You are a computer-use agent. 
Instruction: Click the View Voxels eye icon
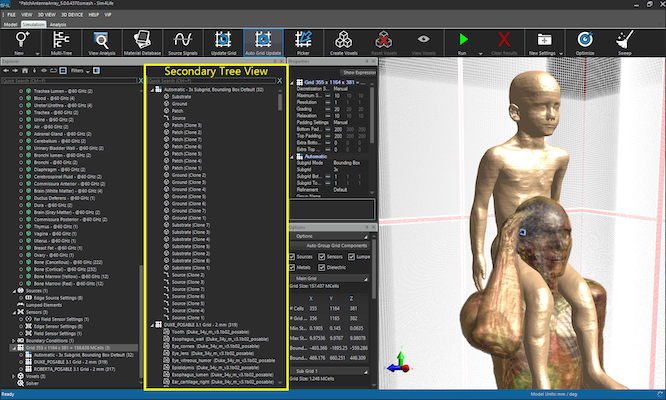pyautogui.click(x=423, y=39)
